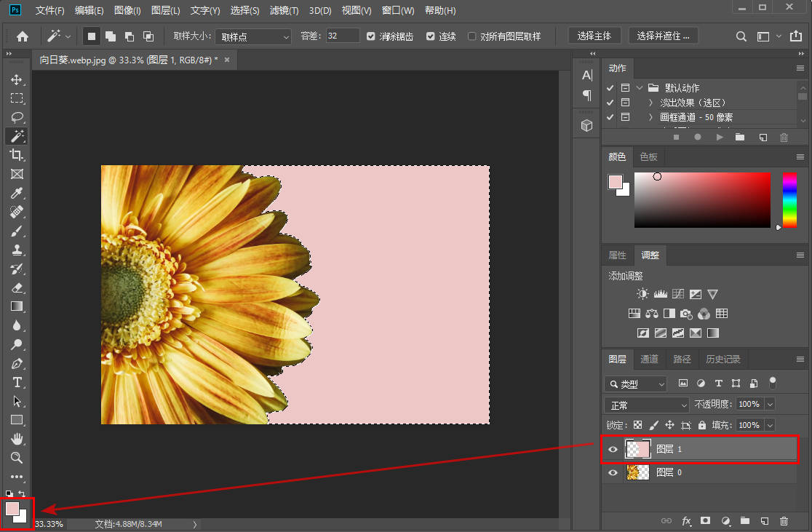Open the 滤镜(T) menu

tap(284, 11)
